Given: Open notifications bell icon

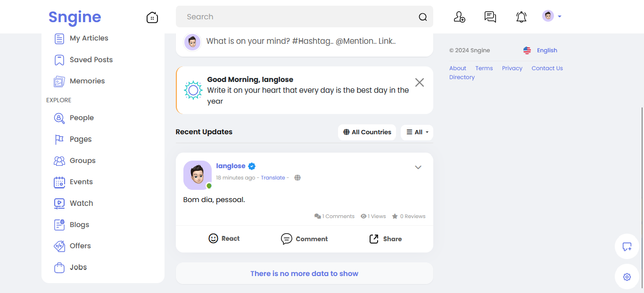Looking at the screenshot, I should (521, 17).
